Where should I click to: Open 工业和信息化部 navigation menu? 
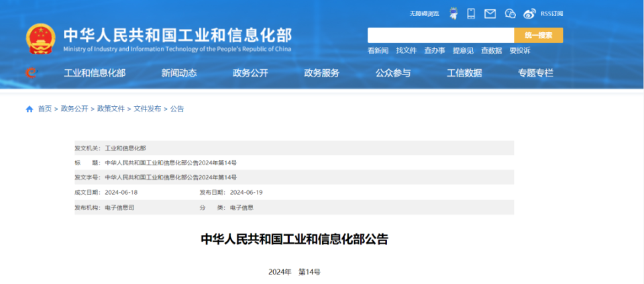(x=95, y=73)
